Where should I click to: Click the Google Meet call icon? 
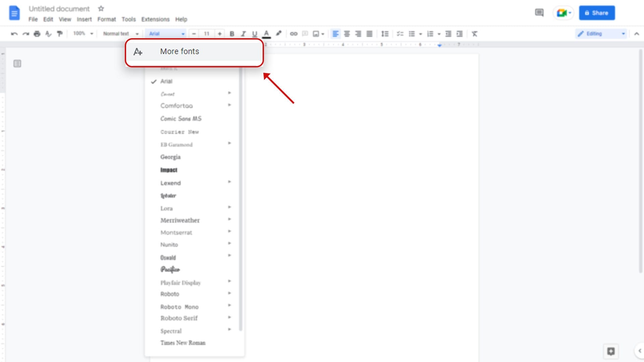(563, 13)
